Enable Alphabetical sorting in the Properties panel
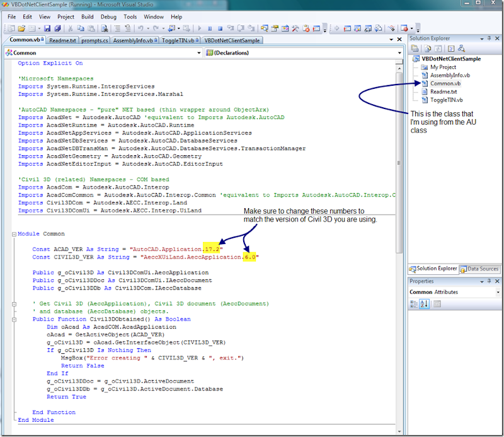504x437 pixels. 423,303
